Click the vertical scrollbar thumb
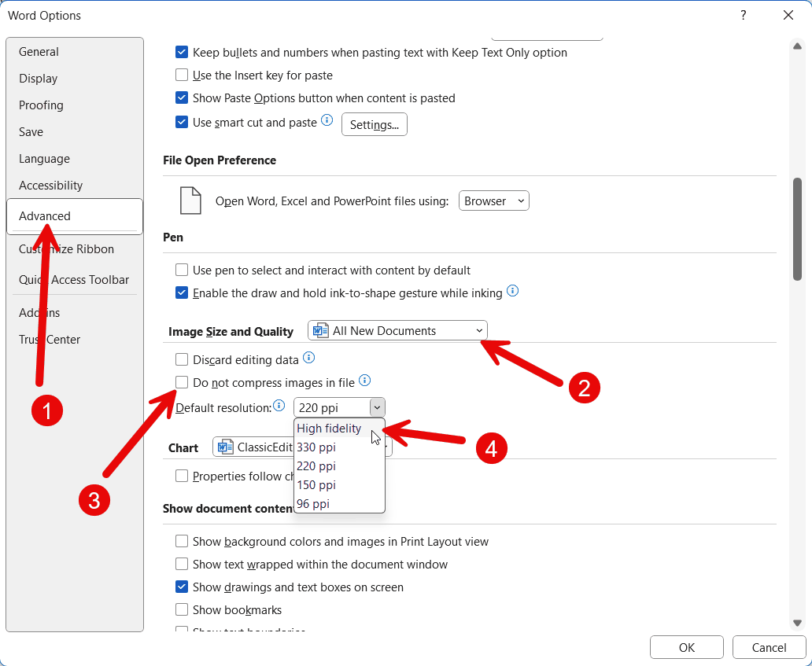812x666 pixels. [797, 230]
